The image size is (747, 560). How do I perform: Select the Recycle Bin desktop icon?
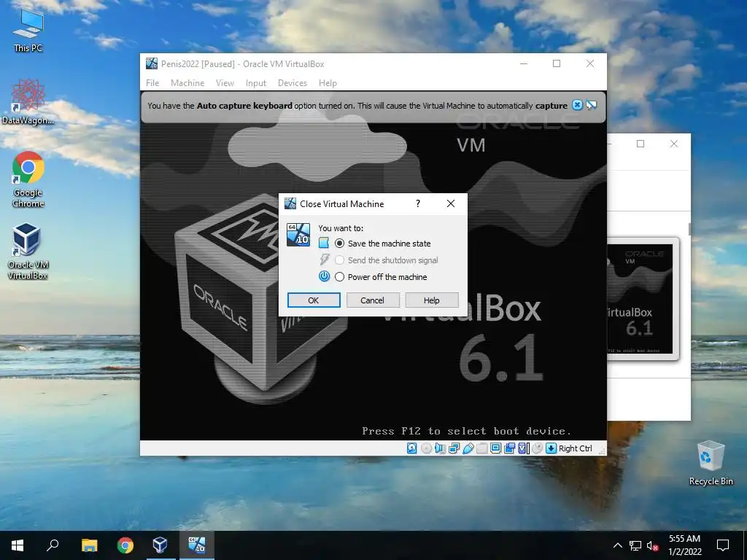coord(711,463)
